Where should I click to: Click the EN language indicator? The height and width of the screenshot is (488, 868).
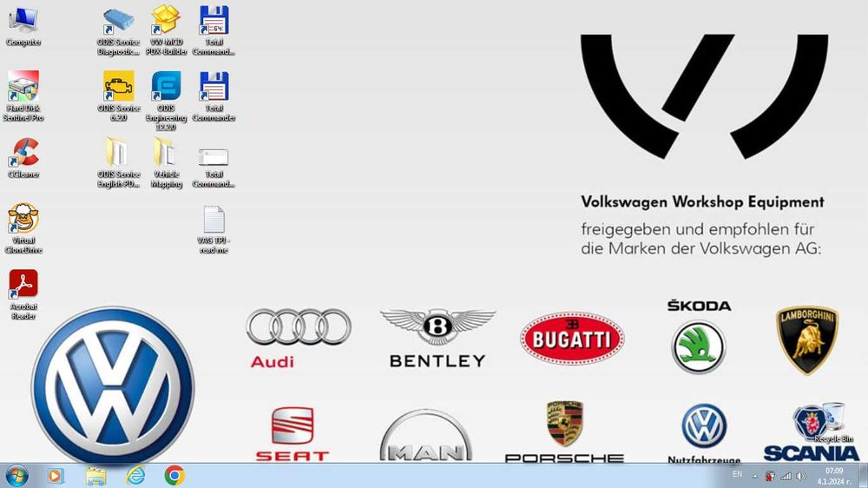(737, 474)
